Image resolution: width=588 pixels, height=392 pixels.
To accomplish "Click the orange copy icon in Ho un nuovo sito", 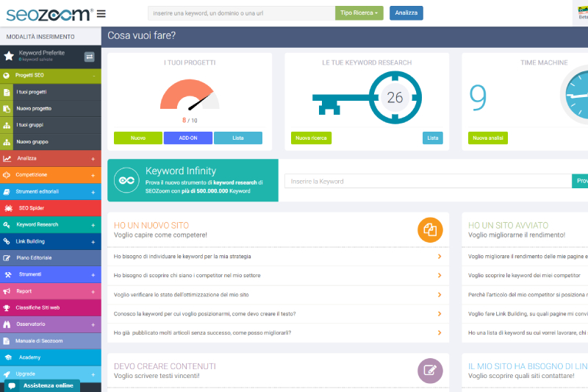I will pos(430,230).
